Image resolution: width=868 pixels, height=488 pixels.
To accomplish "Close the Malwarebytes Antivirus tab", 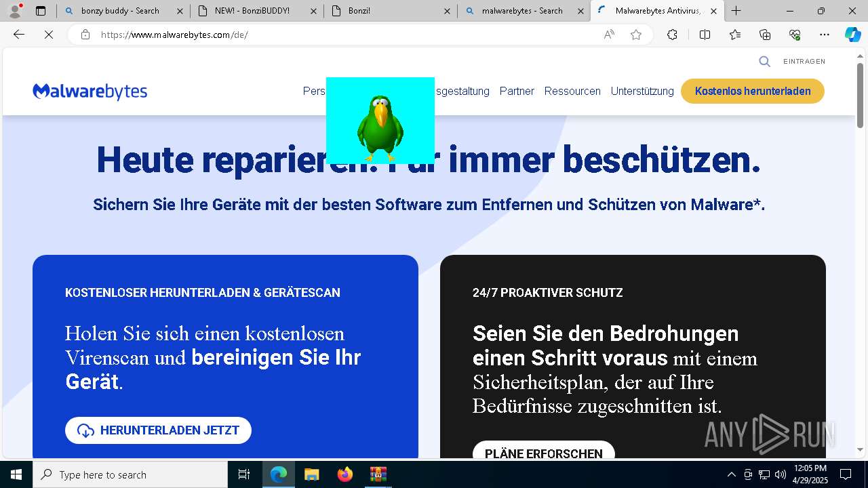I will pyautogui.click(x=713, y=11).
